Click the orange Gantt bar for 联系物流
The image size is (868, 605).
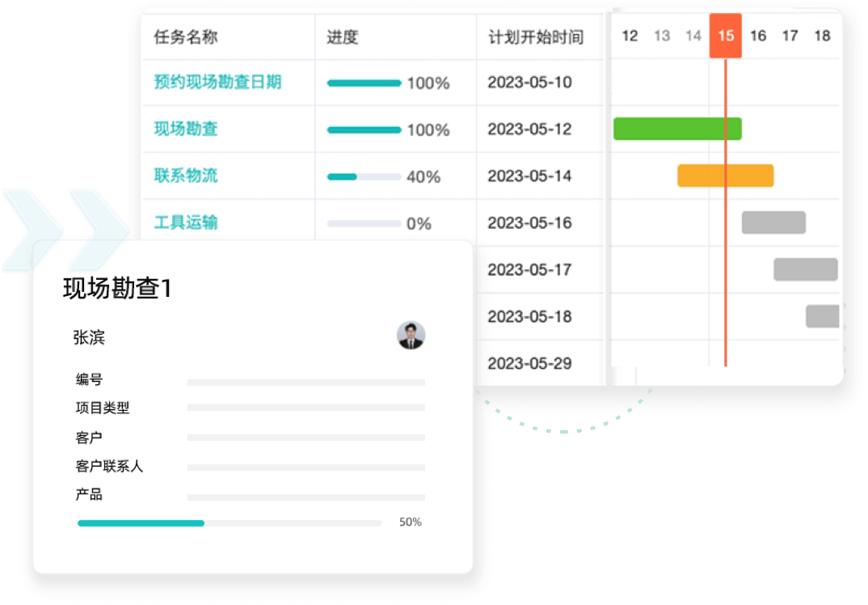725,176
